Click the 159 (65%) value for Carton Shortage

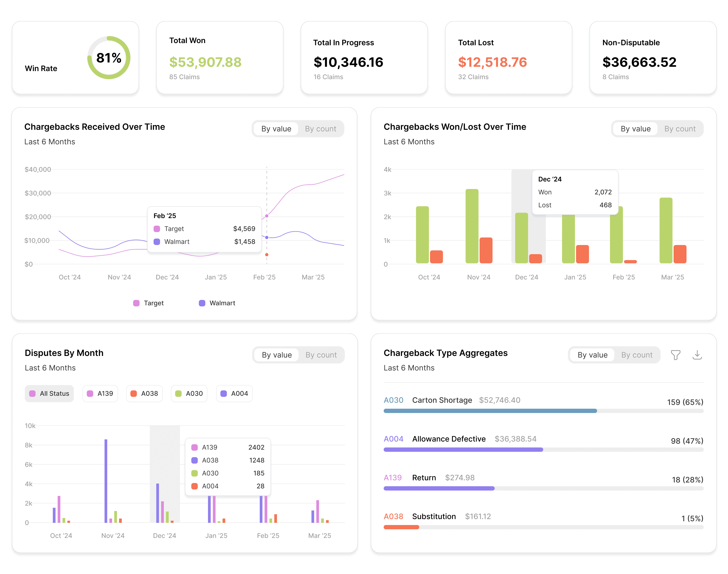tap(685, 402)
